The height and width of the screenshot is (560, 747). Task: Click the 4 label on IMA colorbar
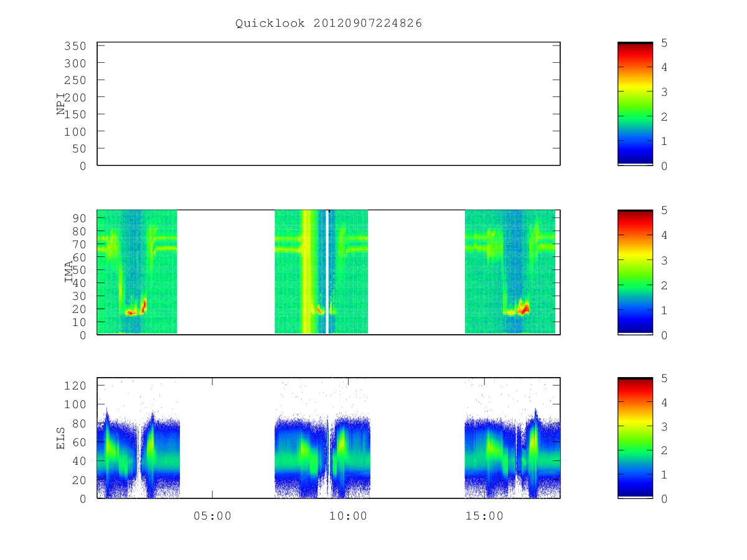coord(664,235)
